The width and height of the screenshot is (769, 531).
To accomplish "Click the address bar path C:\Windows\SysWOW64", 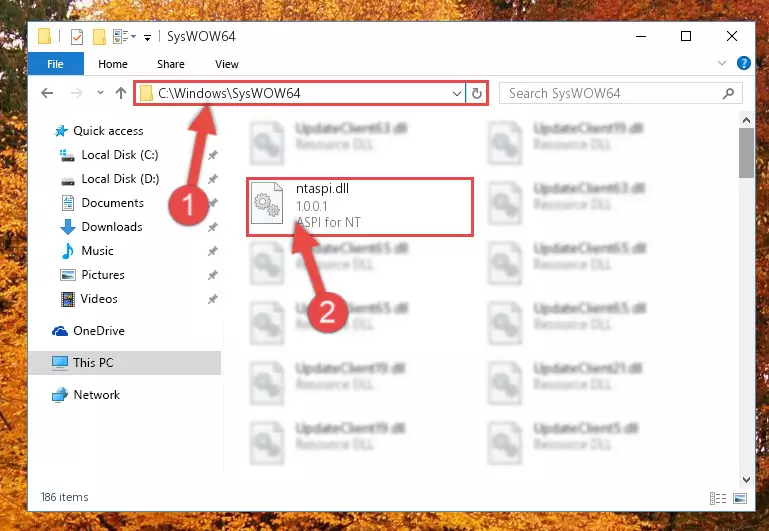I will [x=229, y=93].
